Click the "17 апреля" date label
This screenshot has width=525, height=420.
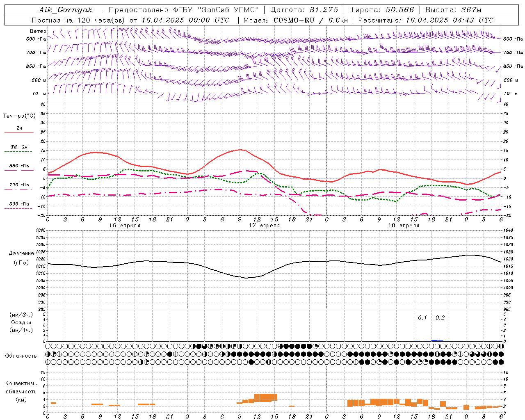click(x=264, y=226)
